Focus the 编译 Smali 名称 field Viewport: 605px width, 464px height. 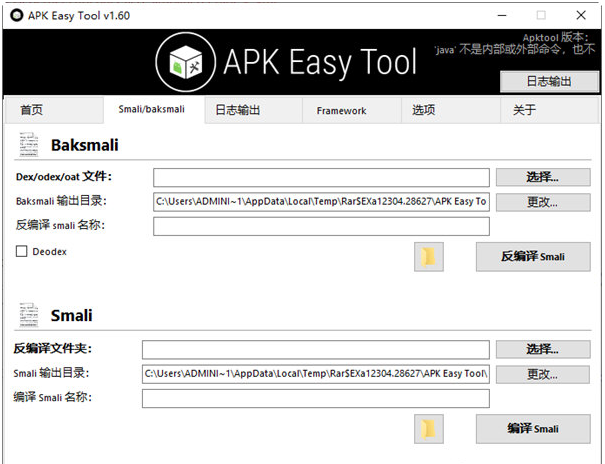pos(316,398)
